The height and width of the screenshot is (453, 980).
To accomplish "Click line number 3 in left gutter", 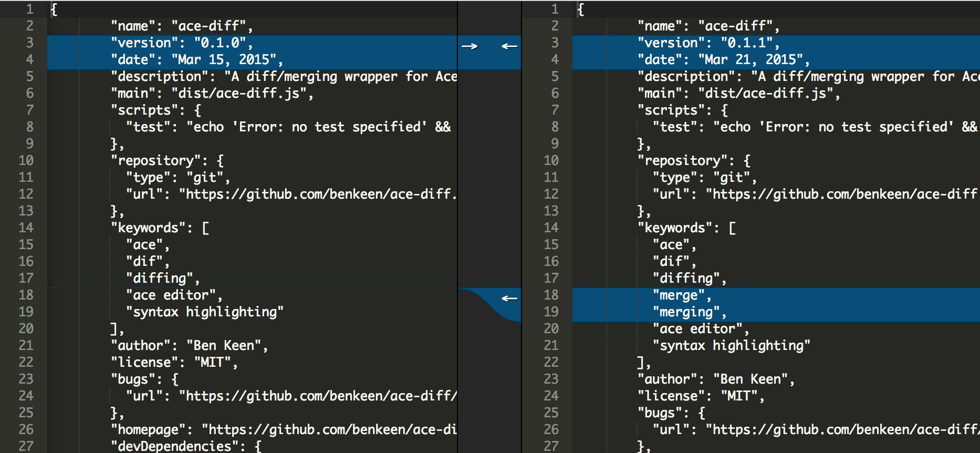I will coord(29,43).
